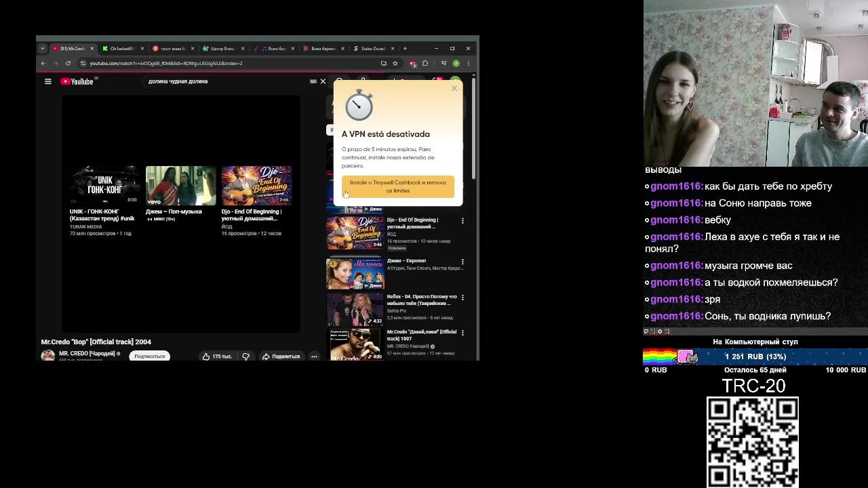
Task: Click the 'На Компьютерный стул' donation goal bar
Action: click(x=755, y=357)
